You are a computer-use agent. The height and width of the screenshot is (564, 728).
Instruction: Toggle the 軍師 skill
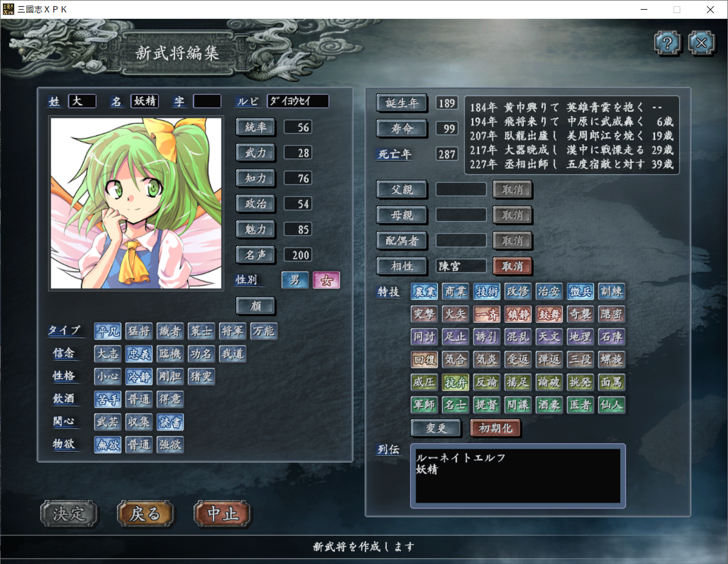(x=424, y=405)
